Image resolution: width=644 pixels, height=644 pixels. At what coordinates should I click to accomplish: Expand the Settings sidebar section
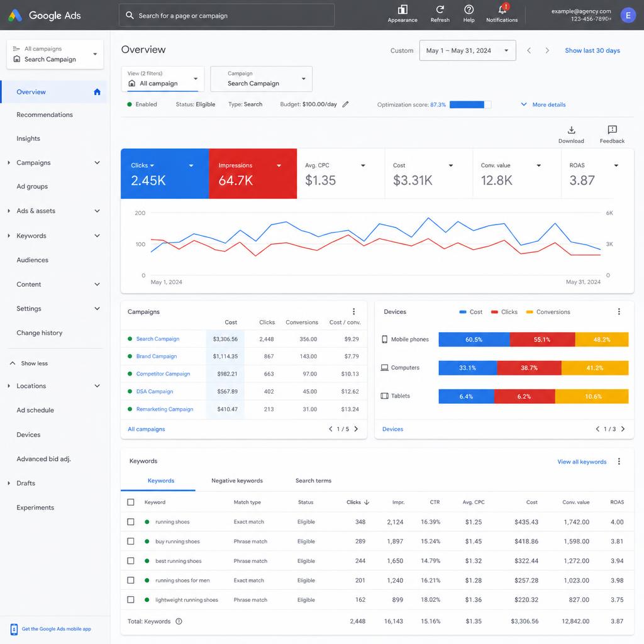(x=97, y=308)
